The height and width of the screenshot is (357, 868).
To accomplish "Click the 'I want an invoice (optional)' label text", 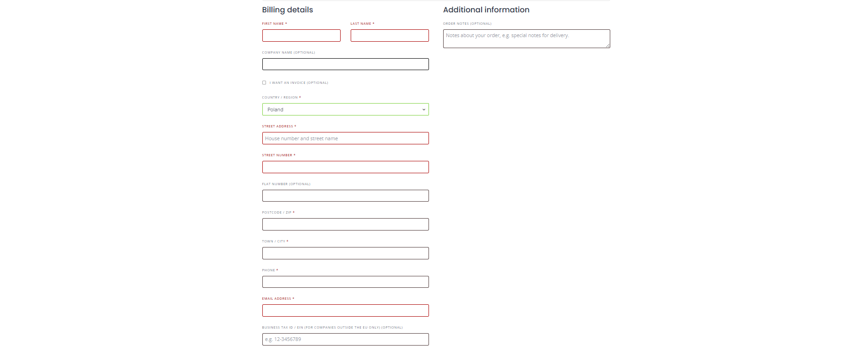I will [298, 83].
